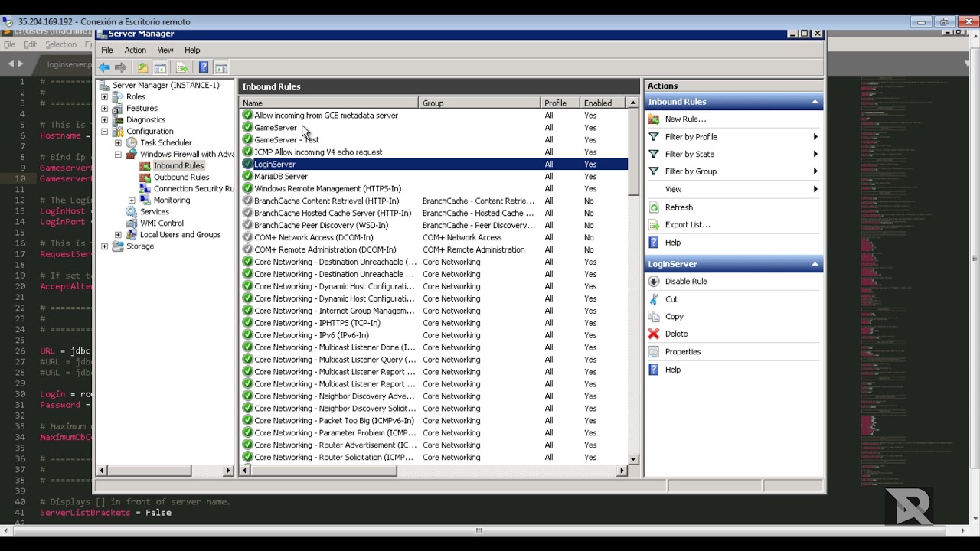This screenshot has width=980, height=551.
Task: Click green check icon of MariaDB Server rule
Action: coord(247,176)
